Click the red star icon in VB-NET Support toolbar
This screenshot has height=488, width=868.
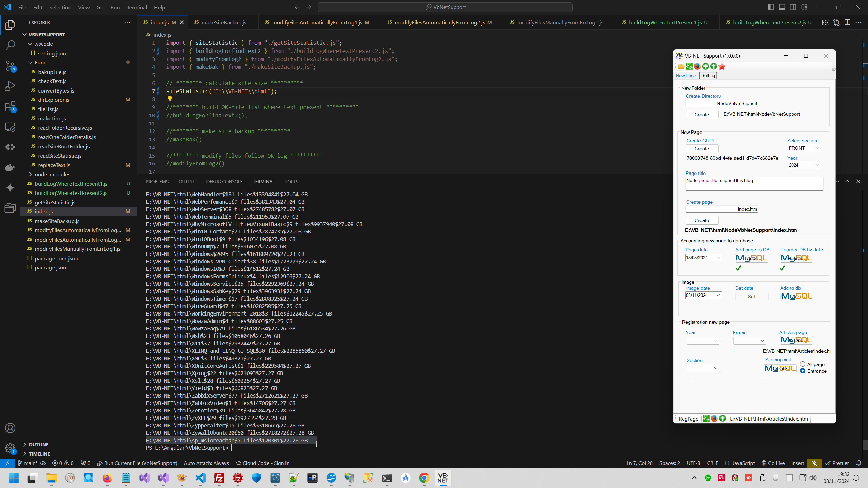(722, 66)
